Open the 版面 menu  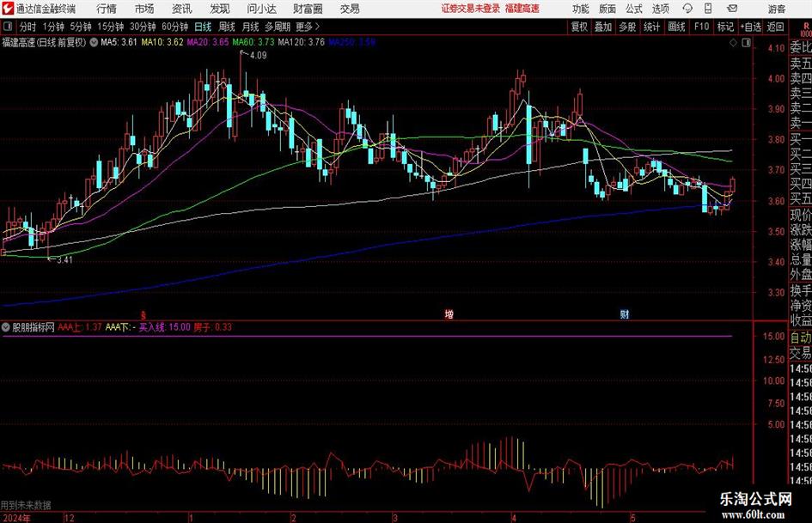[x=607, y=9]
